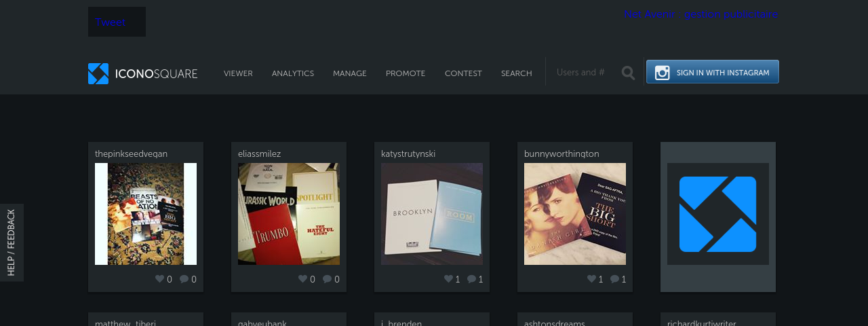The height and width of the screenshot is (326, 868).
Task: Open the Promote menu
Action: click(406, 73)
